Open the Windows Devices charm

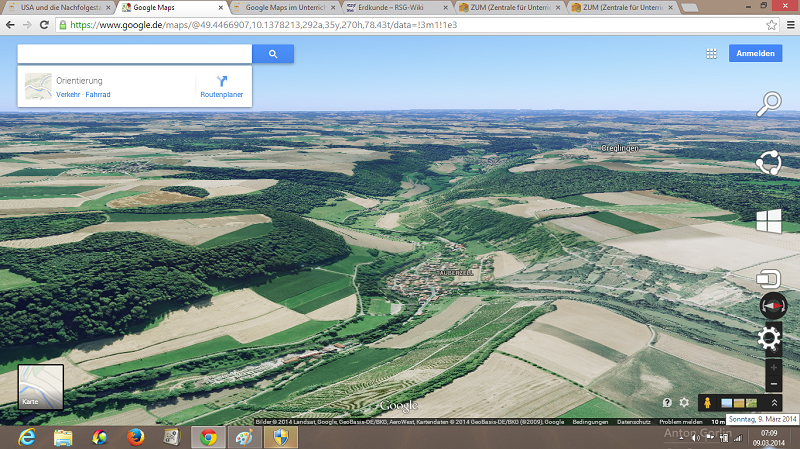tap(768, 279)
